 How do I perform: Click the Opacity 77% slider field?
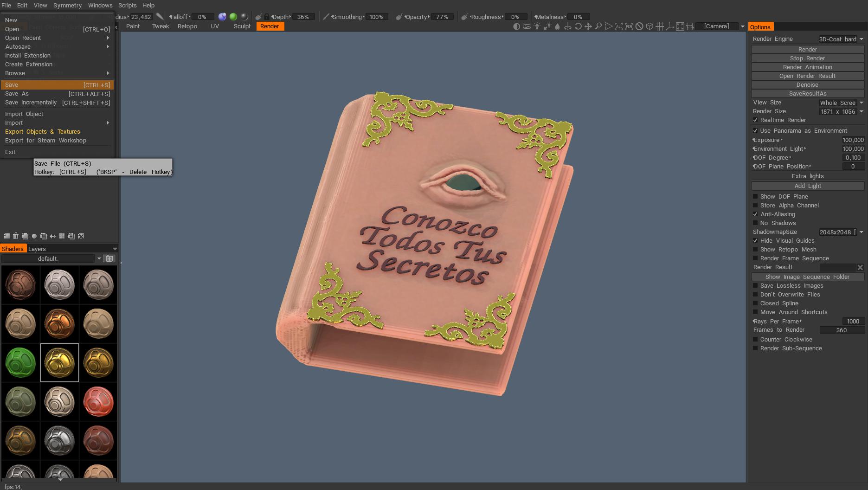(x=442, y=17)
